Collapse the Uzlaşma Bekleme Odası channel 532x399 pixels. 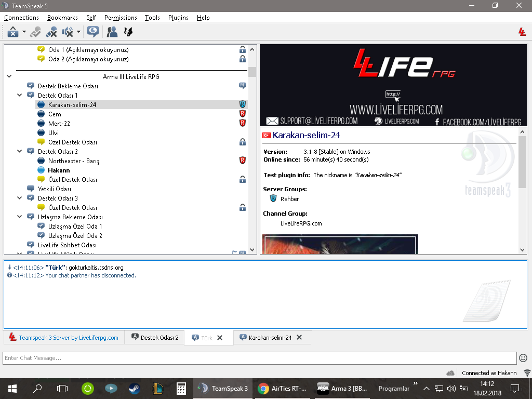[20, 217]
